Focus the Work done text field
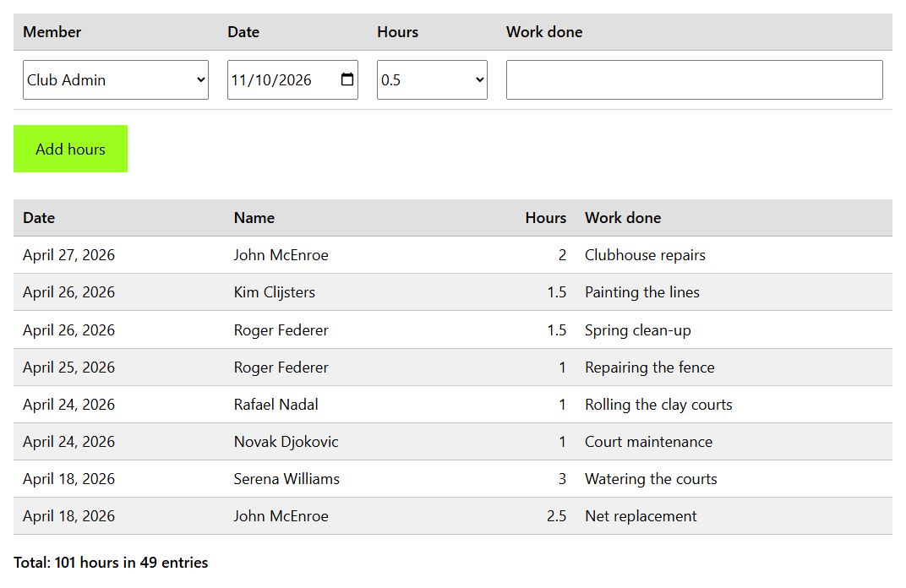Viewport: 906px width, 588px height. click(695, 79)
